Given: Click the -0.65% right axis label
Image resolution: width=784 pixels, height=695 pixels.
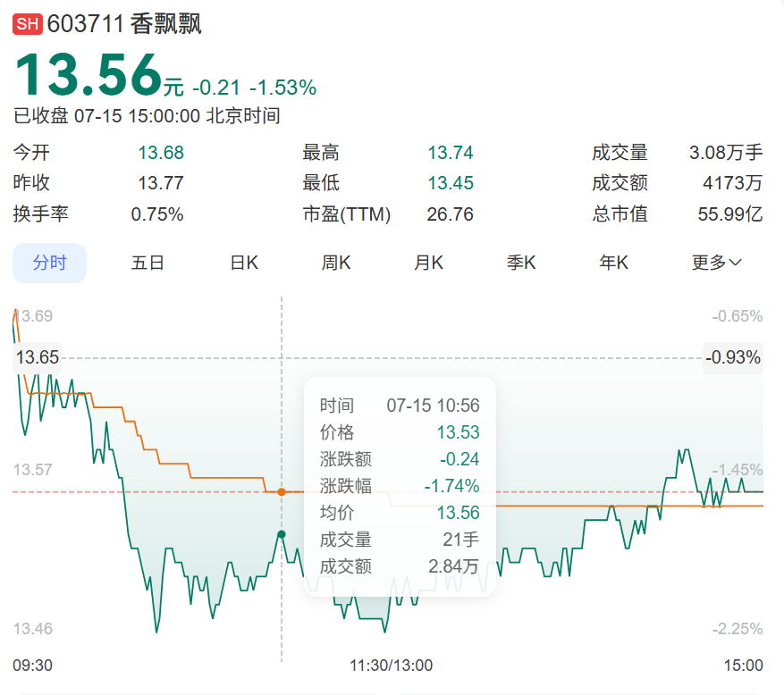Looking at the screenshot, I should [738, 316].
